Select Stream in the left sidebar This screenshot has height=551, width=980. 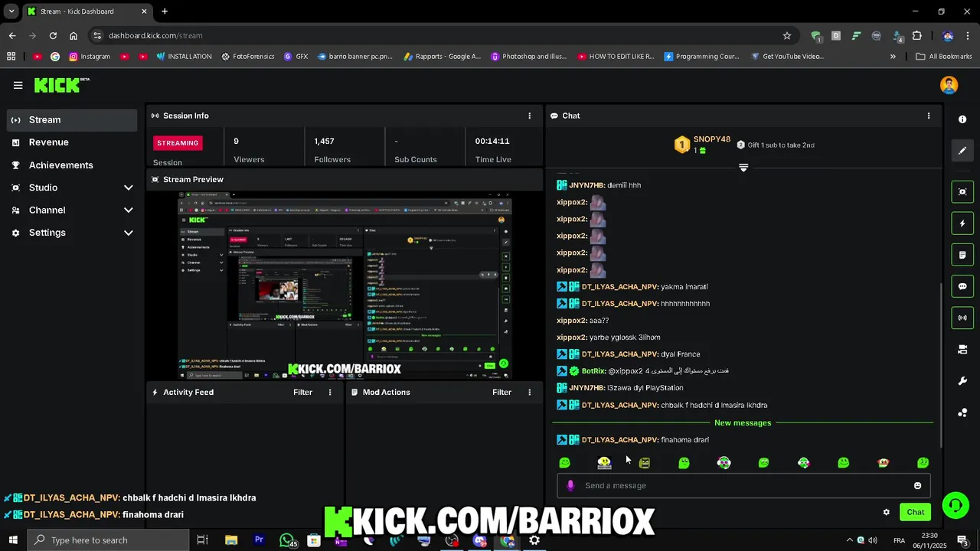click(73, 120)
